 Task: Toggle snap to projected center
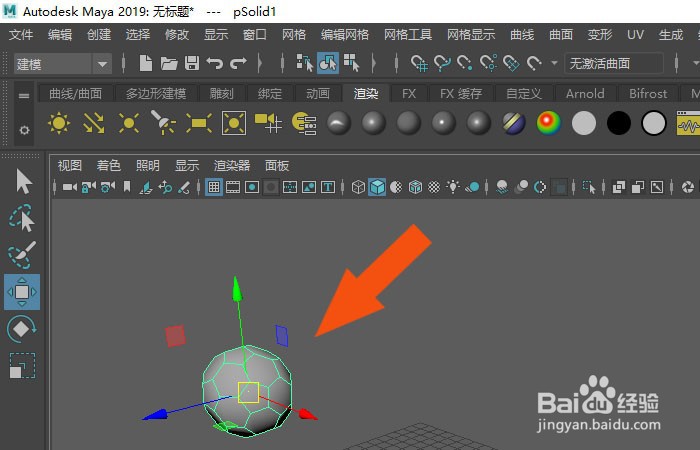[488, 63]
